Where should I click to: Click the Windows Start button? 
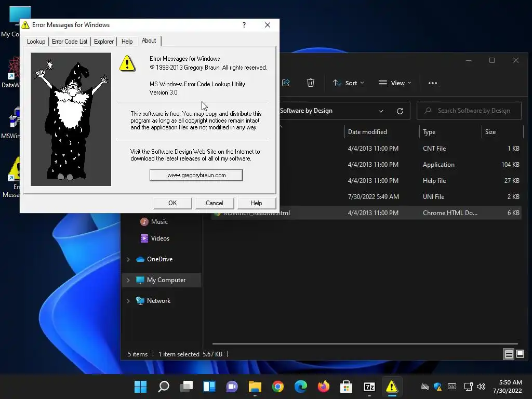pyautogui.click(x=140, y=387)
